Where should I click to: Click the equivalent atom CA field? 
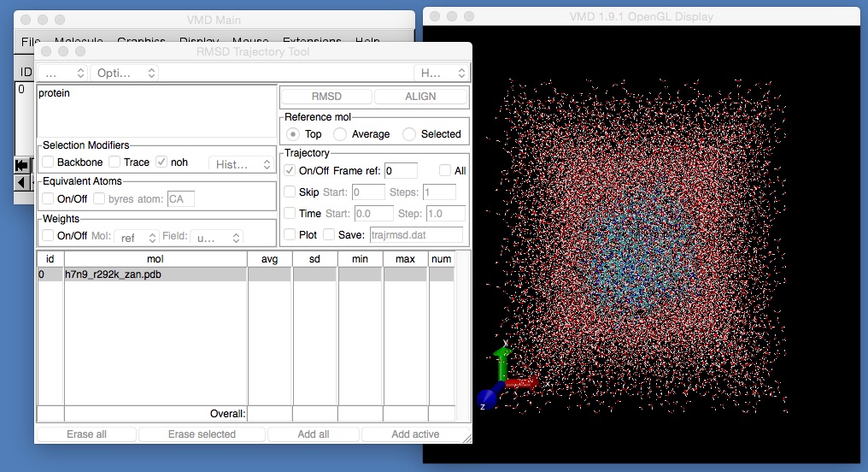181,199
